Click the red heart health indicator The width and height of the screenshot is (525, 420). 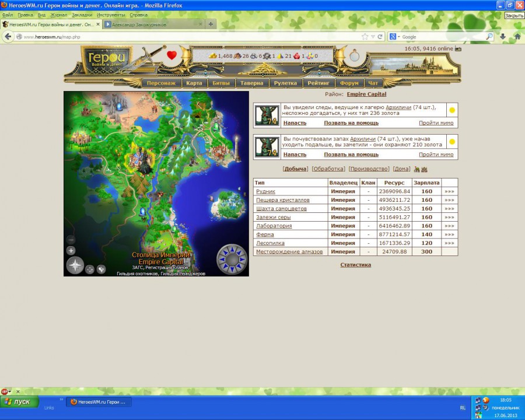tap(171, 55)
